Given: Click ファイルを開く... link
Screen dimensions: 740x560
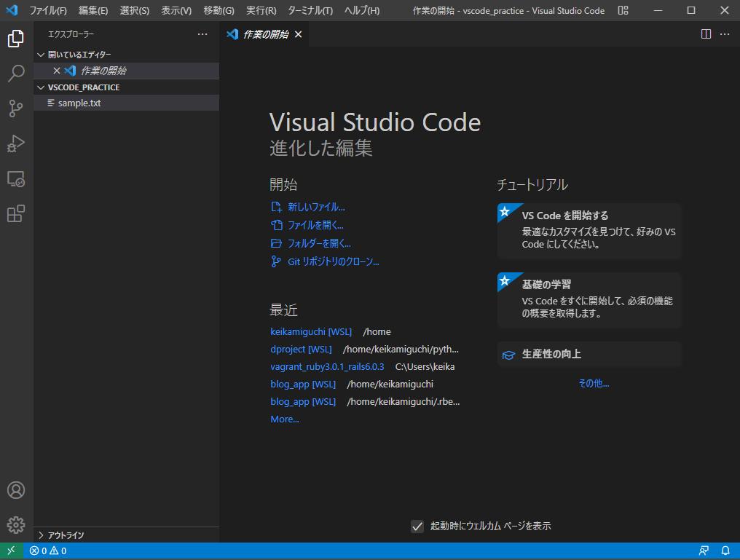Looking at the screenshot, I should coord(315,225).
